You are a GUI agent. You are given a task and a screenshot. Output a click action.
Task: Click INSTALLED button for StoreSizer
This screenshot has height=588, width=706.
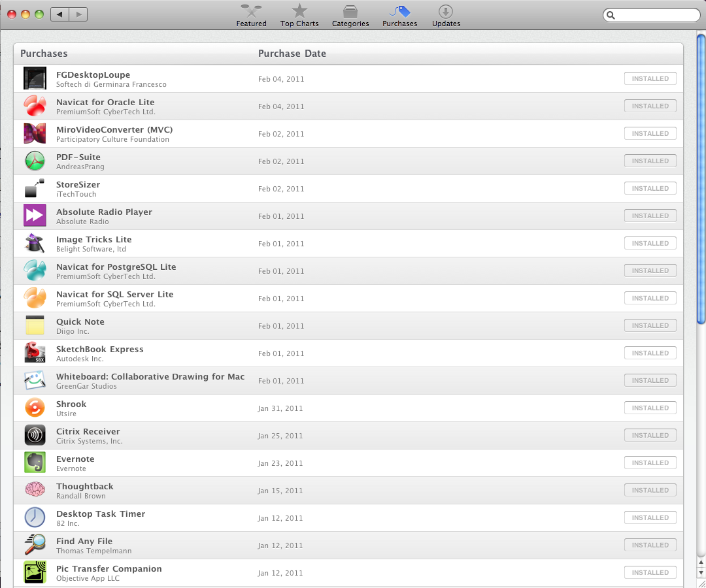click(650, 188)
